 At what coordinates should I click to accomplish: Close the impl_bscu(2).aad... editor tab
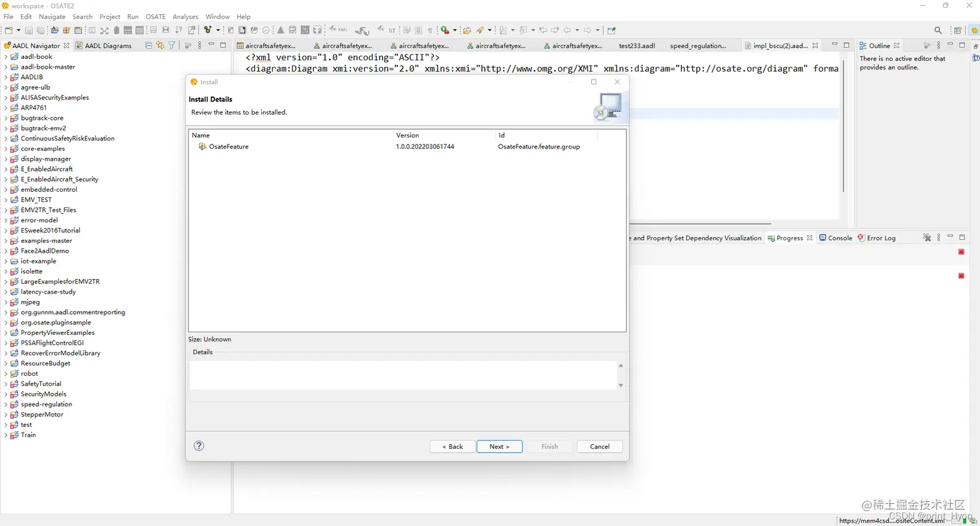point(815,45)
